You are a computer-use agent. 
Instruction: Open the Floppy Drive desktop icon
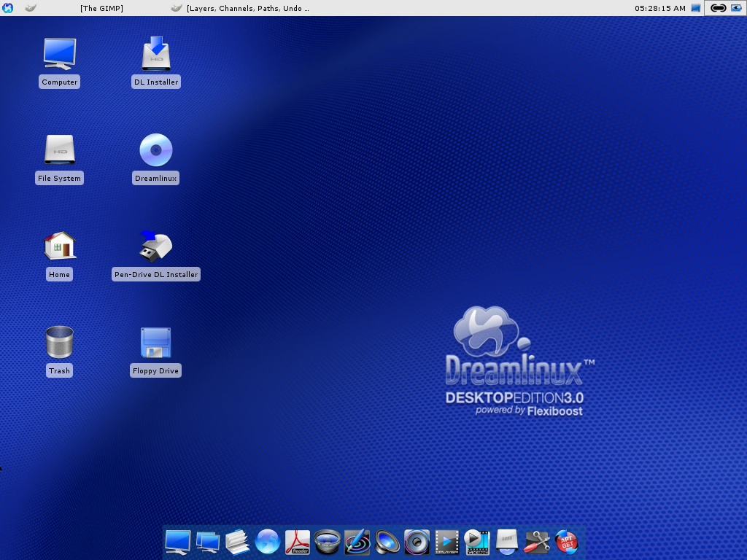click(156, 343)
